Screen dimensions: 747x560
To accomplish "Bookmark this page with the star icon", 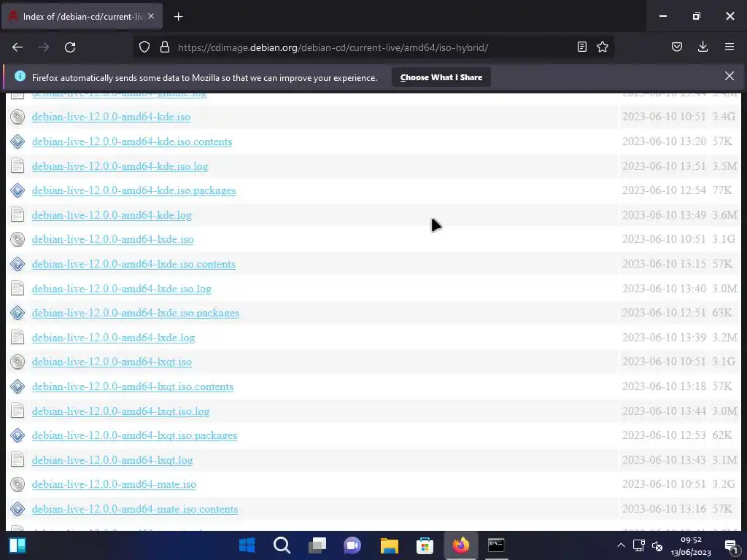I will tap(603, 47).
